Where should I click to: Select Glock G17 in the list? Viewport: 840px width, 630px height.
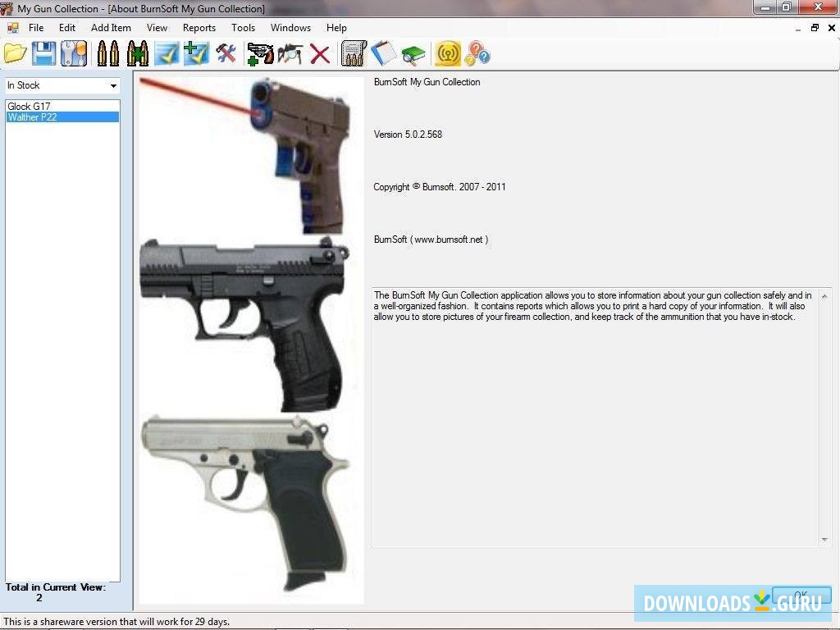(62, 106)
